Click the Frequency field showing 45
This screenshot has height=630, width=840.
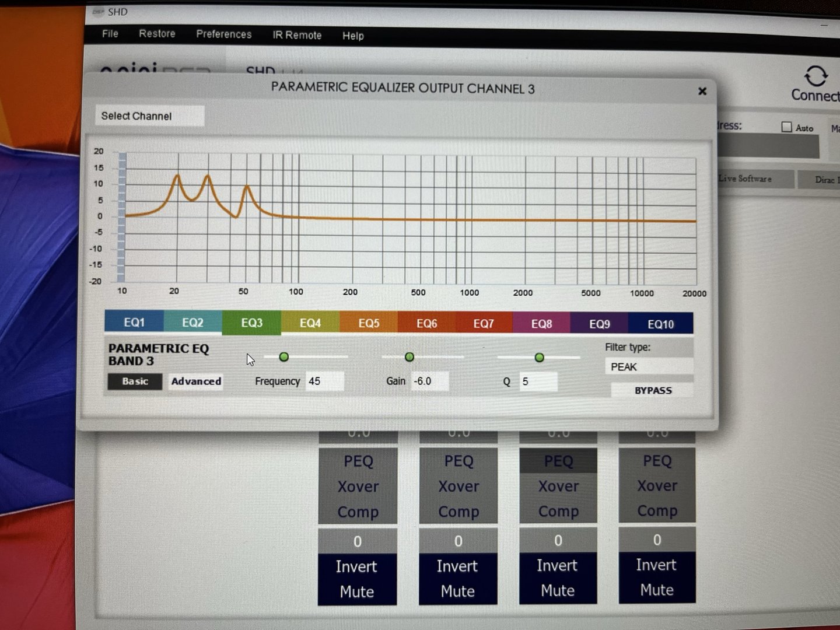[324, 381]
